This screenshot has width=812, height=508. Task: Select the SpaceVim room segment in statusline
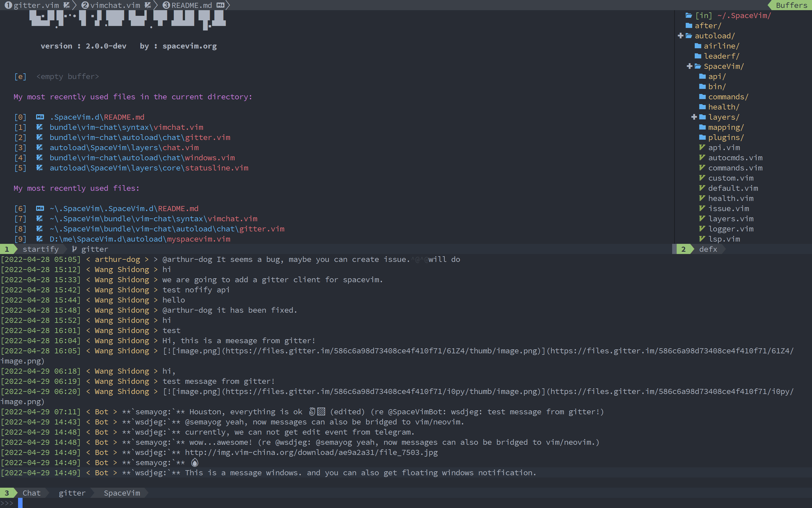(x=122, y=493)
